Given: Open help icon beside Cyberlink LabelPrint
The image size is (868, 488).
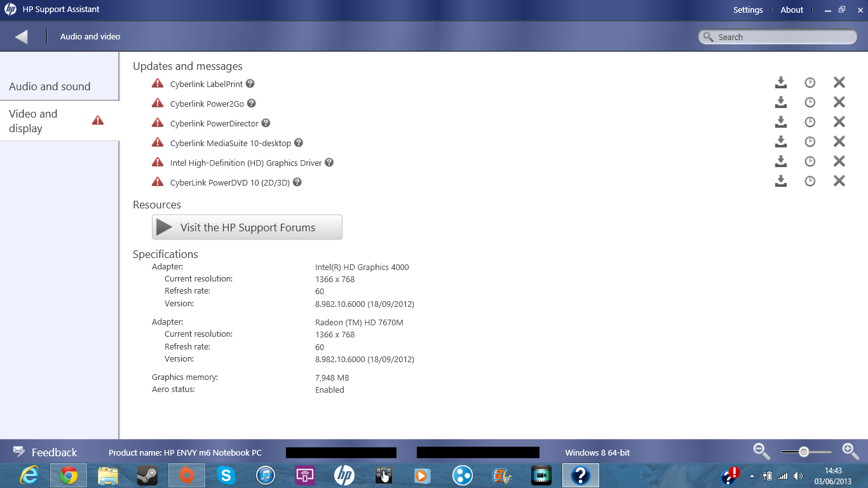Looking at the screenshot, I should point(250,84).
